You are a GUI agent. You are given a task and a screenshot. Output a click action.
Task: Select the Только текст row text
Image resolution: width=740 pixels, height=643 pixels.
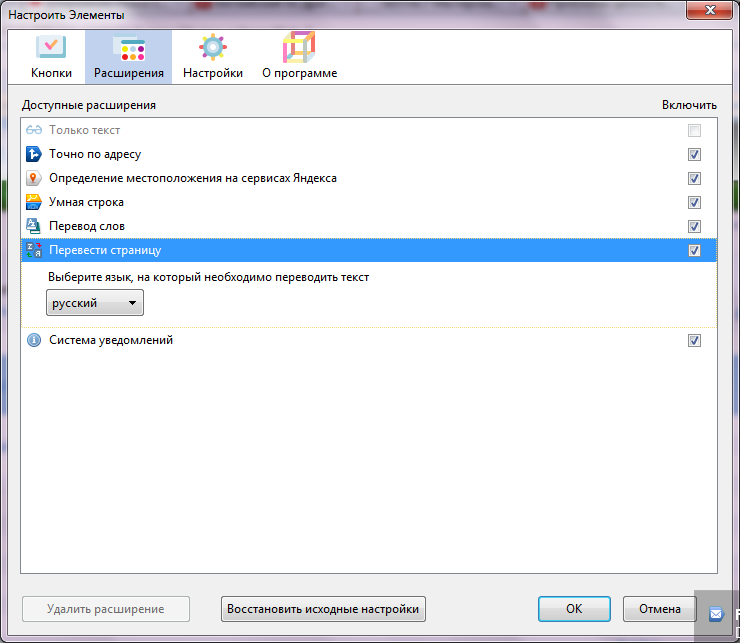pos(84,130)
